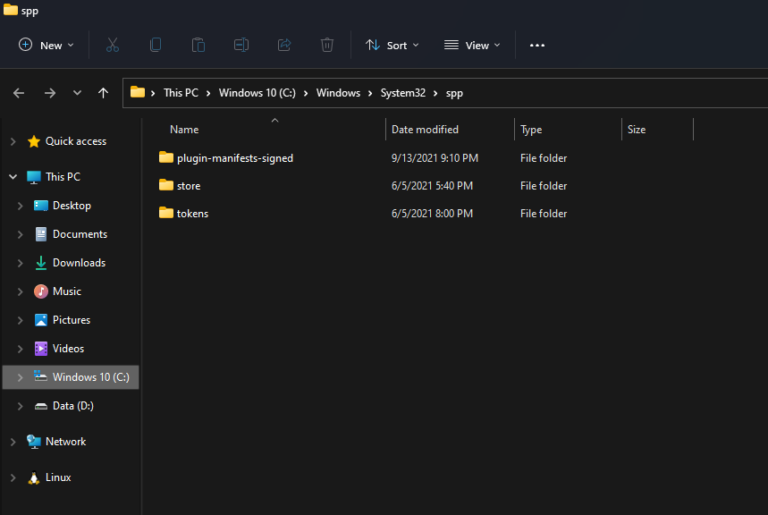The height and width of the screenshot is (515, 768).
Task: Open the Sort options dropdown
Action: tap(392, 45)
